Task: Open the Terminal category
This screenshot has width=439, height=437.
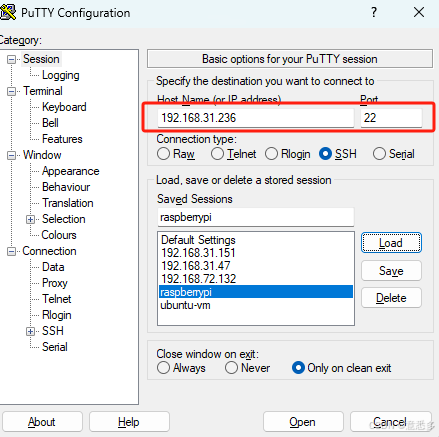Action: [43, 91]
